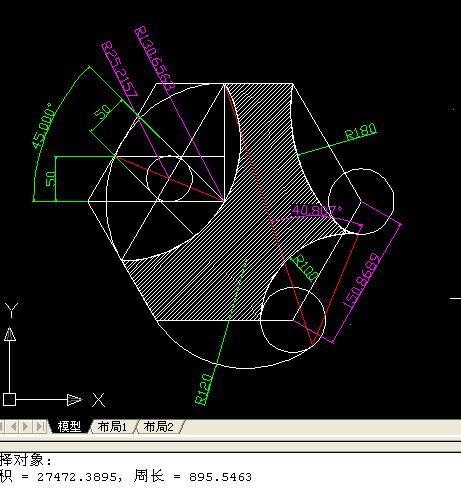This screenshot has height=489, width=461.
Task: Click the area value 27472.3895
Action: (77, 477)
